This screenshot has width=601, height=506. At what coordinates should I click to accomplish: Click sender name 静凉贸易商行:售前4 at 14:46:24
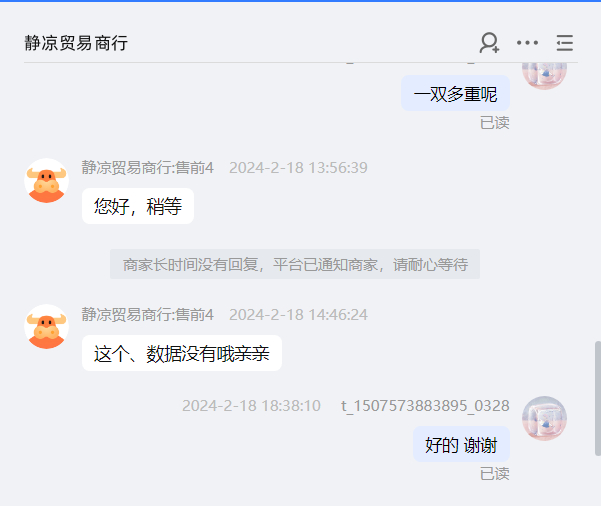pyautogui.click(x=148, y=315)
